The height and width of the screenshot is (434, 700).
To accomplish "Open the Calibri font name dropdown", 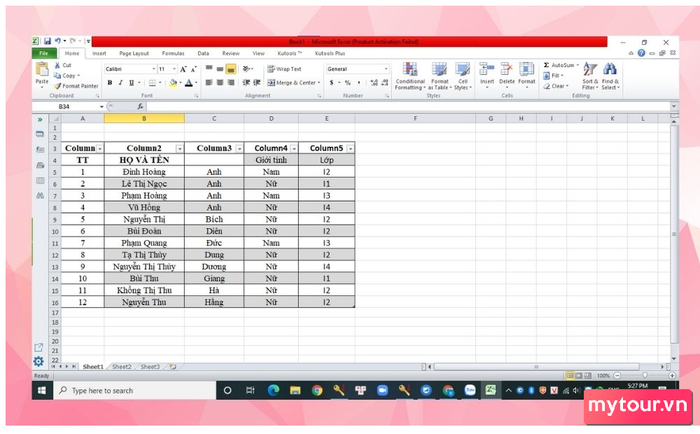I will coord(154,69).
